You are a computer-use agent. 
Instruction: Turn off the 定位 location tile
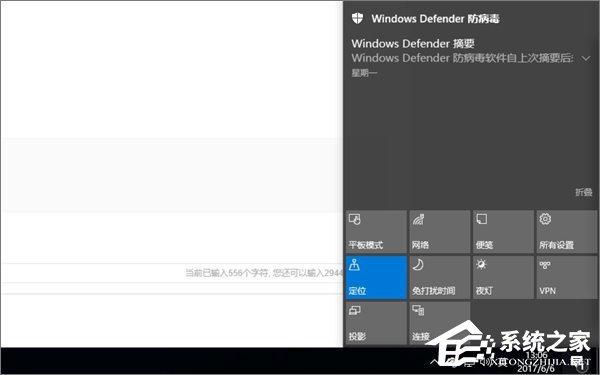[376, 277]
